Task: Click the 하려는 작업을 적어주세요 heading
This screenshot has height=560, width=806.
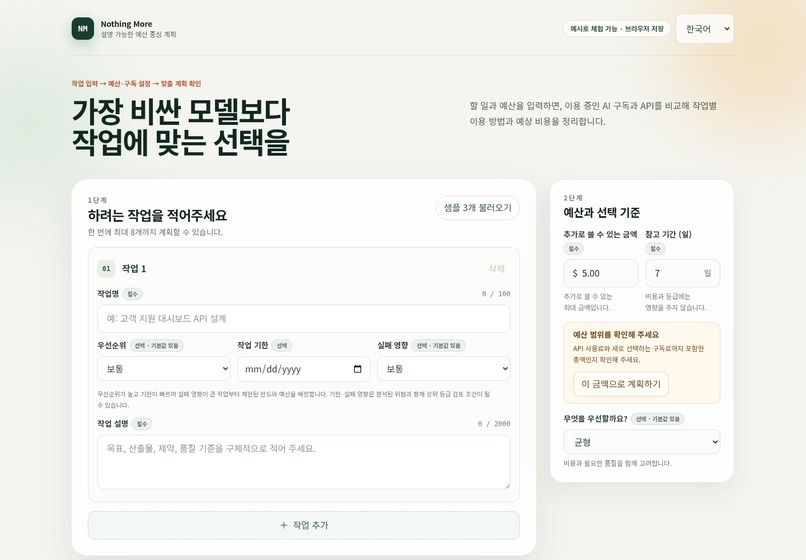Action: point(157,215)
